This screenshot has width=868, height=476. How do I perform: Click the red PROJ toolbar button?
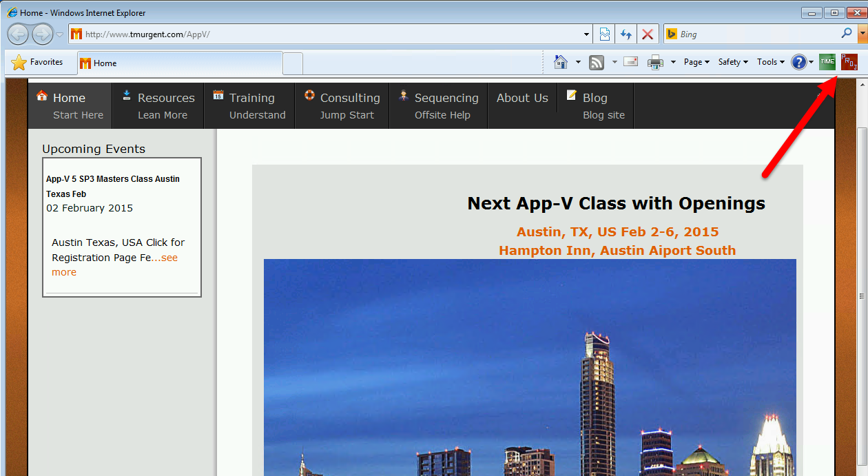point(849,62)
